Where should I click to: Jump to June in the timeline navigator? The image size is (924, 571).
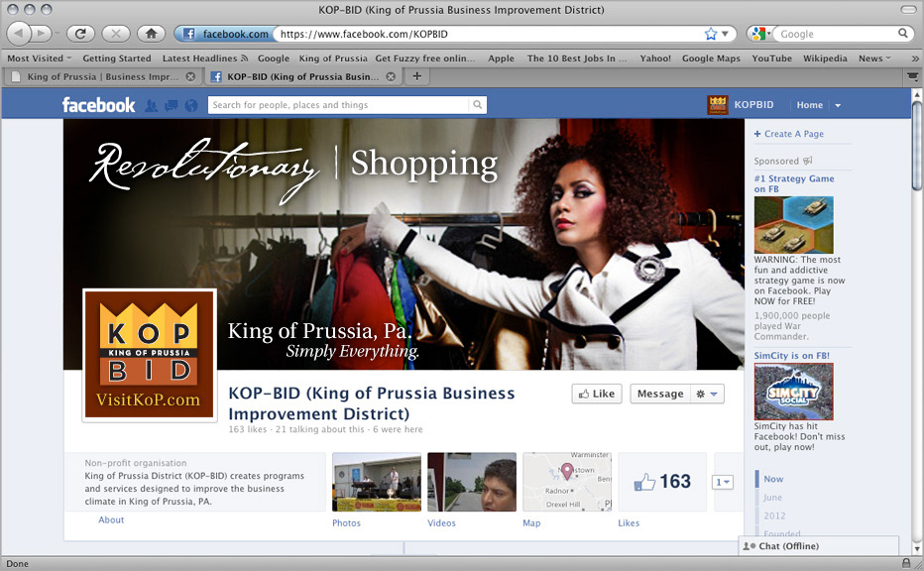pyautogui.click(x=773, y=498)
